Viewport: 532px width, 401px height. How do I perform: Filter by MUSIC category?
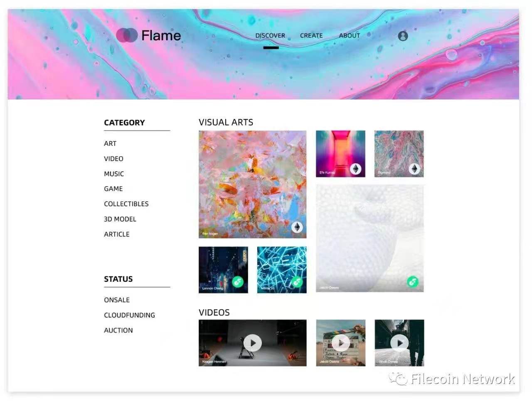click(x=114, y=174)
